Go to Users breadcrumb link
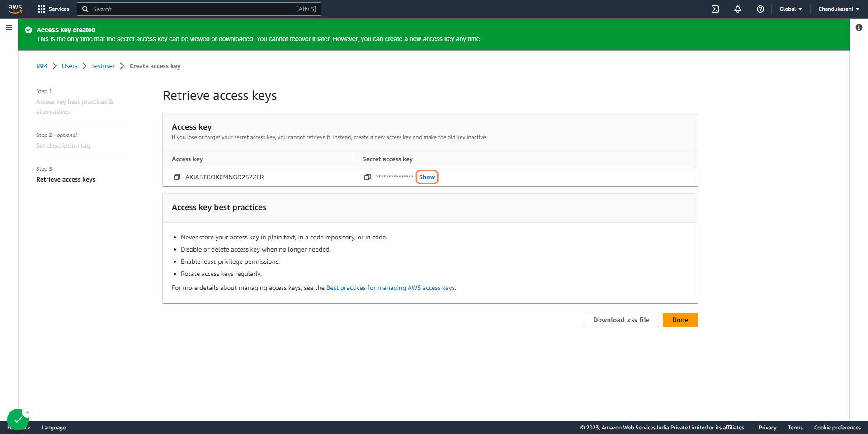The width and height of the screenshot is (868, 434). point(70,66)
